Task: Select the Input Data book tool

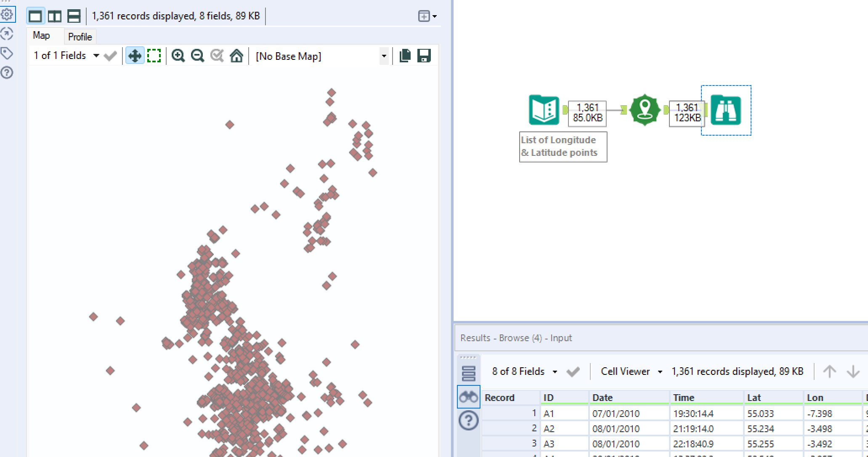Action: 544,110
